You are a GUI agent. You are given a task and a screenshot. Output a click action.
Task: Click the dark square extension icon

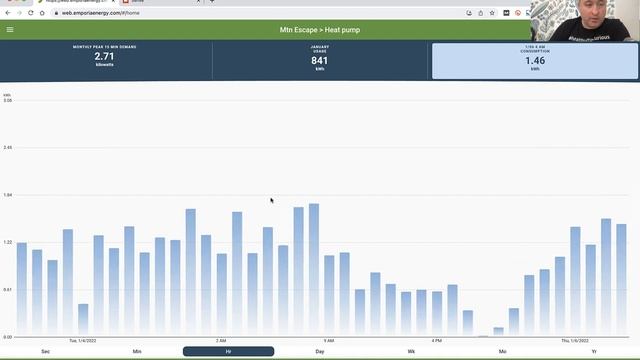506,13
